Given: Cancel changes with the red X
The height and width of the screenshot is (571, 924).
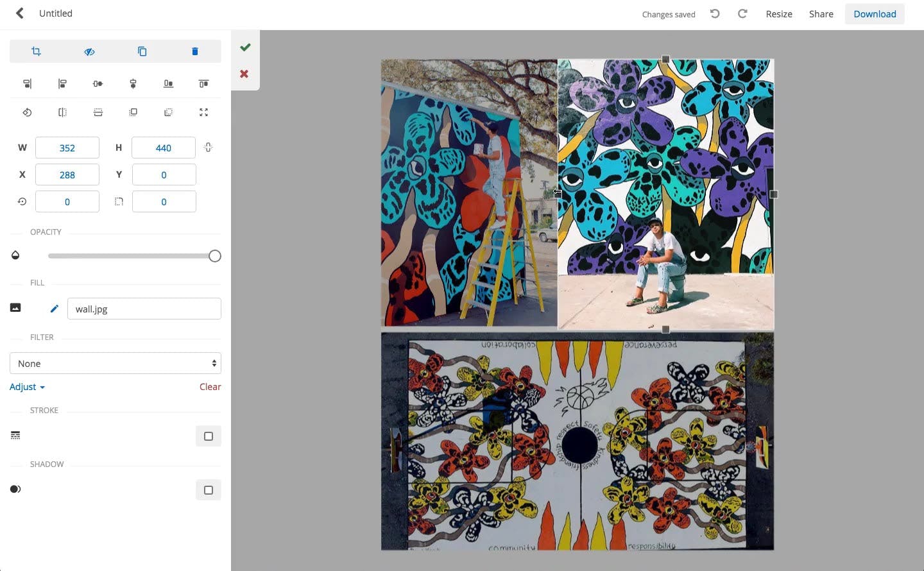Looking at the screenshot, I should click(x=244, y=74).
